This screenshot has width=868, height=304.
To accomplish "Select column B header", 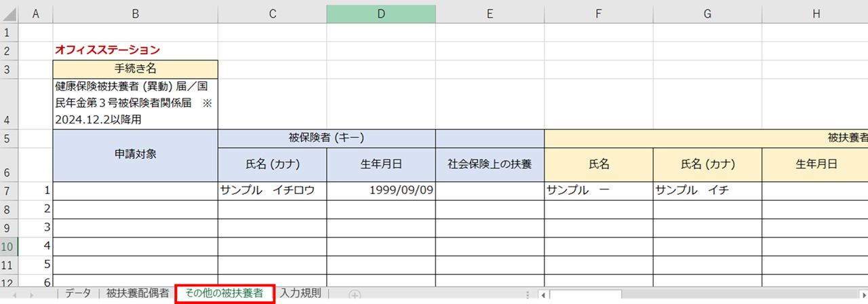I will (135, 14).
